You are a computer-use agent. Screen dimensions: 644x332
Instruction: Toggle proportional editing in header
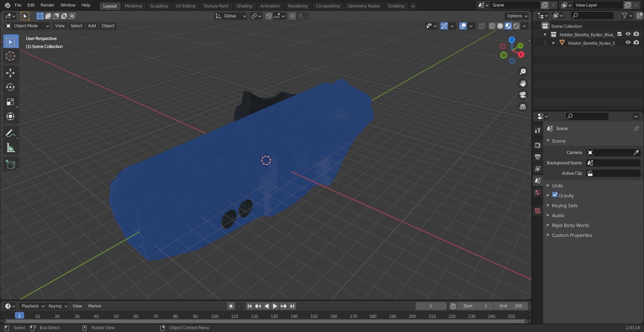[x=292, y=16]
